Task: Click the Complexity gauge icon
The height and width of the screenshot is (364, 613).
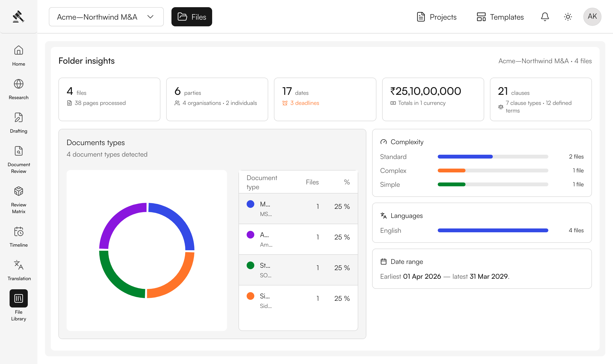Action: [x=384, y=142]
